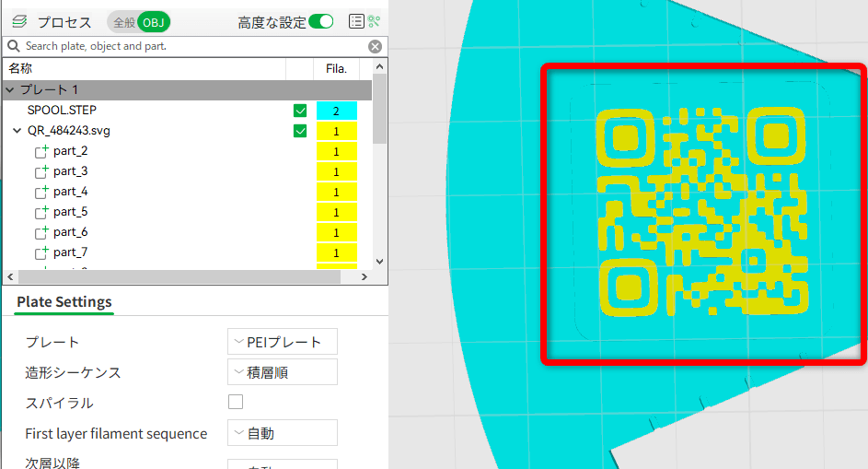868x469 pixels.
Task: Collapse the QR_484243.svg tree node
Action: tap(17, 131)
